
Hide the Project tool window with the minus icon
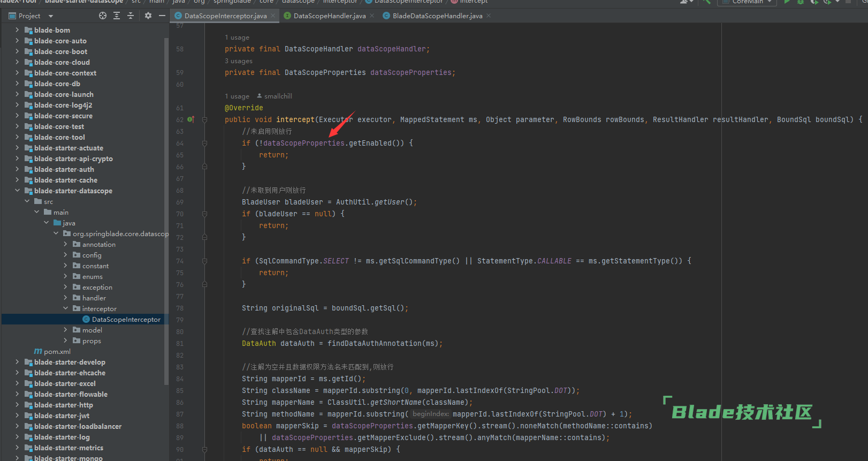pyautogui.click(x=162, y=16)
